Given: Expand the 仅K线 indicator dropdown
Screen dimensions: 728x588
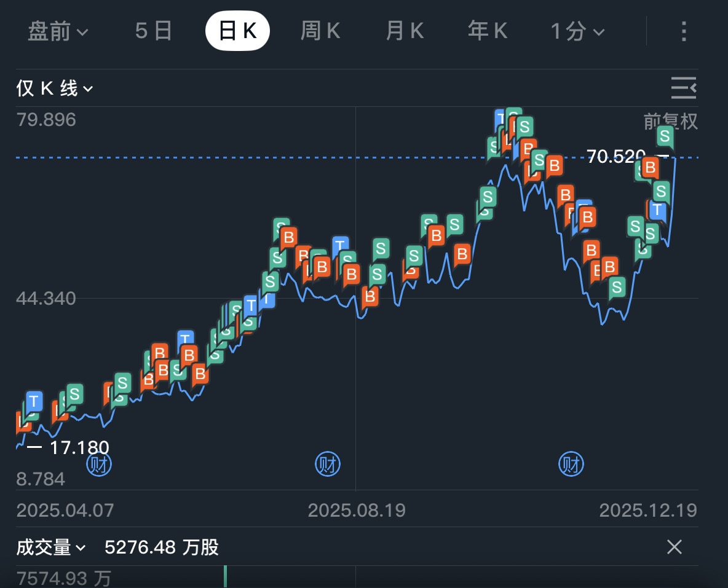Looking at the screenshot, I should coord(55,89).
